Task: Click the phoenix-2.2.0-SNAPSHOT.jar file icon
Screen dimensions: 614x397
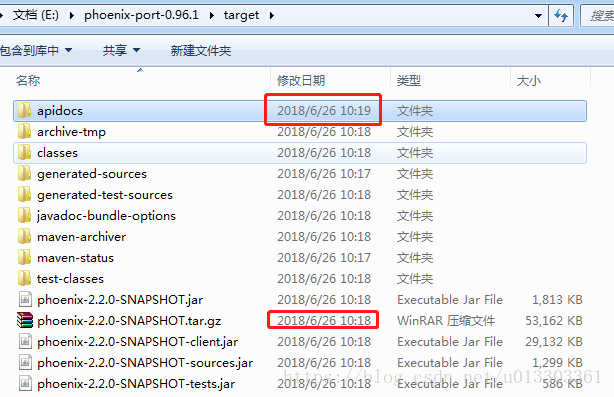Action: tap(25, 300)
